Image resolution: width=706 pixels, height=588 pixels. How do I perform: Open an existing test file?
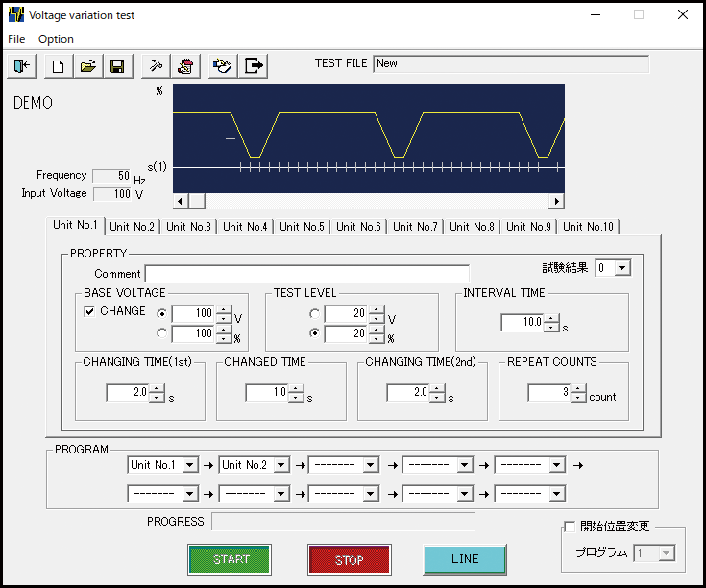point(88,66)
